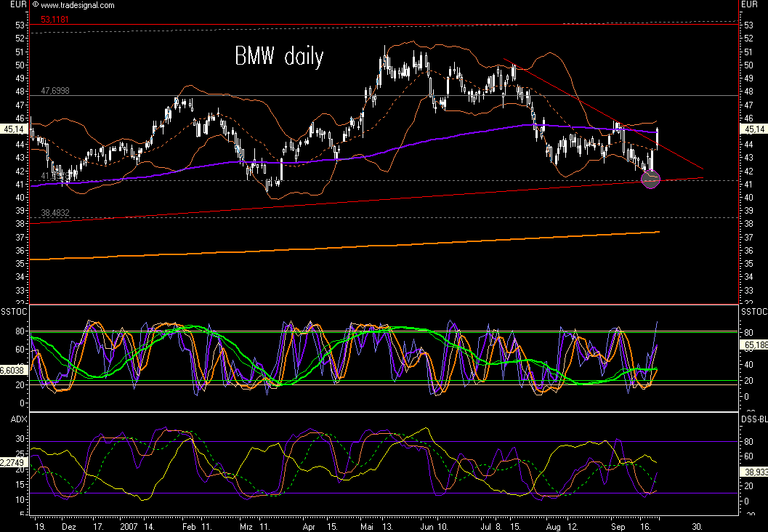The image size is (768, 532).
Task: Select the 38,4832 support level label
Action: click(54, 214)
